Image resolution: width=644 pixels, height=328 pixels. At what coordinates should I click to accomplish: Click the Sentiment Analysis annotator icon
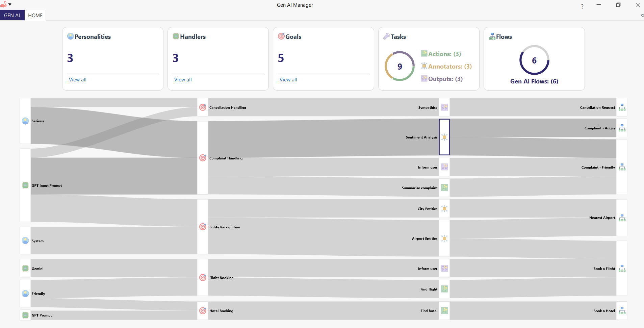point(444,137)
